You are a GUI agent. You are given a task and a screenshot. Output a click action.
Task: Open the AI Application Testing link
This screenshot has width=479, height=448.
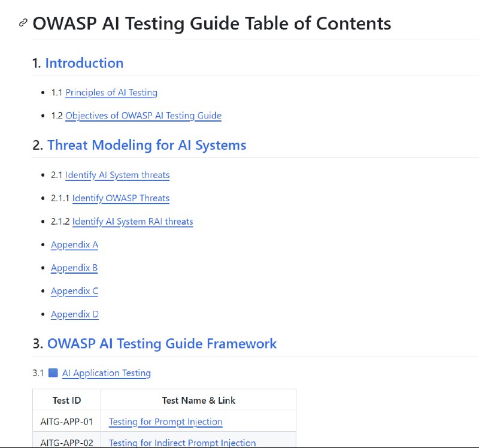107,373
